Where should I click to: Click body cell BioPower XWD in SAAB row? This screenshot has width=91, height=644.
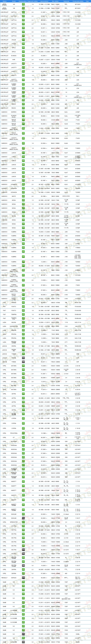pos(66,599)
